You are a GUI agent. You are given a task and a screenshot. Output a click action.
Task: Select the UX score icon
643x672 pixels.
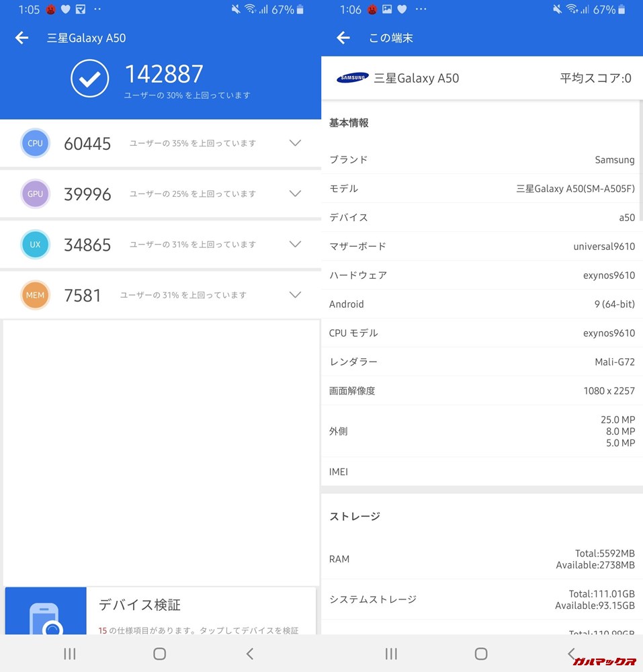[35, 244]
